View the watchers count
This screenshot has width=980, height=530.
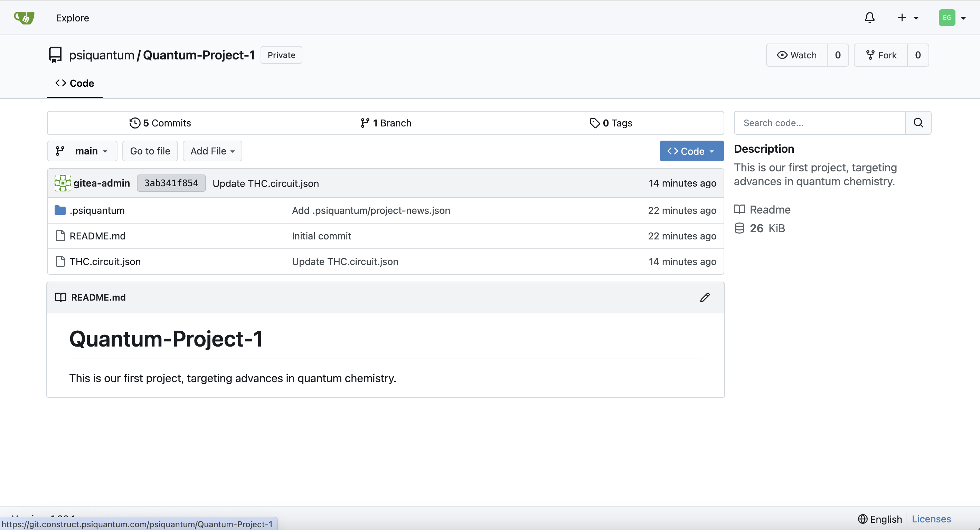(838, 55)
